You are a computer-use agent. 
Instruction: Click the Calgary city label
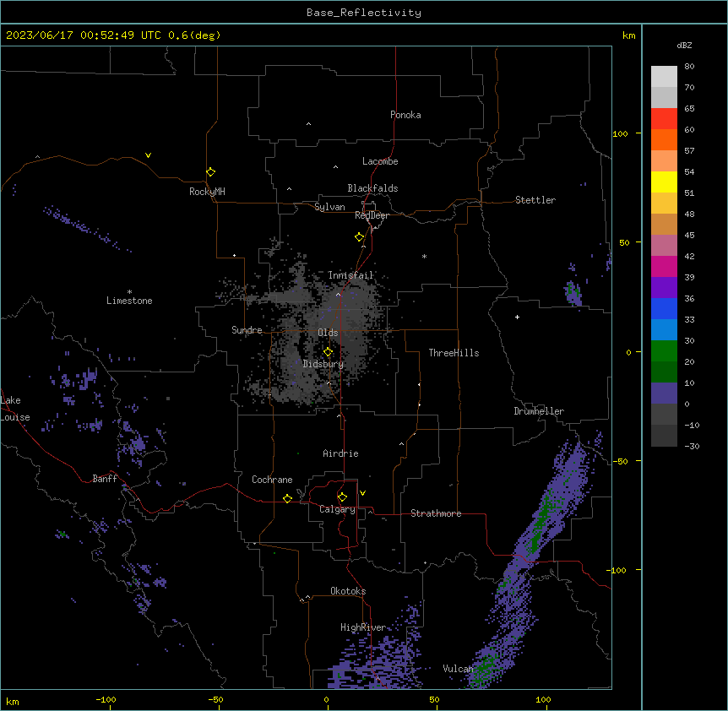(337, 509)
